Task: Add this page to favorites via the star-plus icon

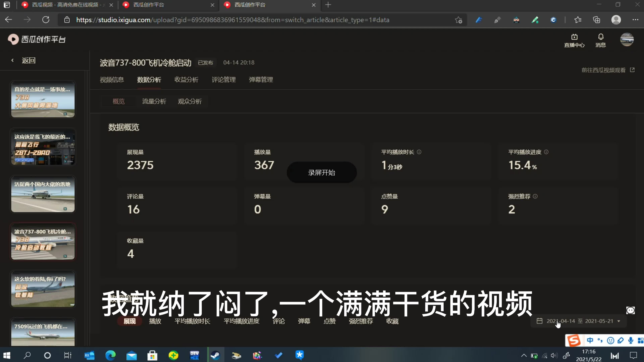Action: 458,20
